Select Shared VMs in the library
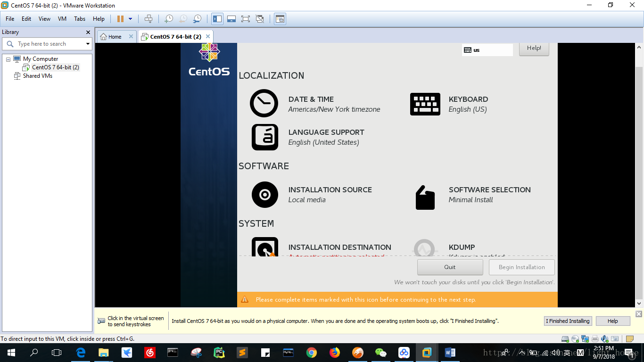Viewport: 644px width, 362px height. (x=38, y=76)
